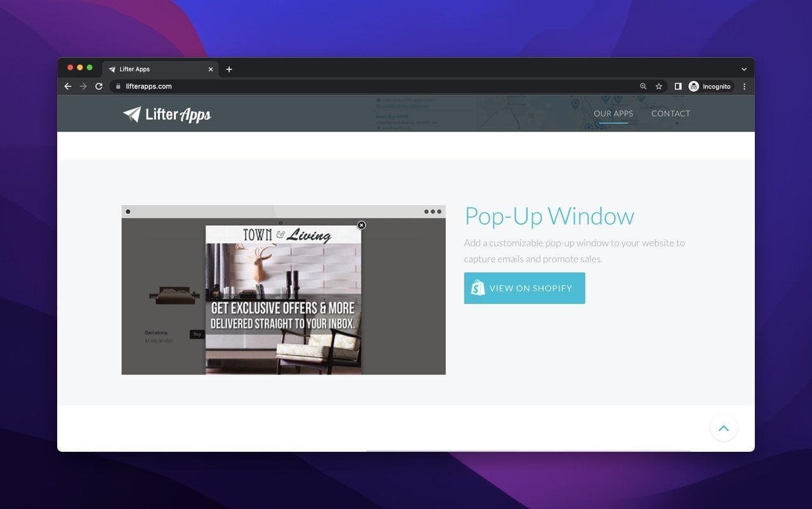Open the CONTACT menu item
812x509 pixels.
click(671, 114)
